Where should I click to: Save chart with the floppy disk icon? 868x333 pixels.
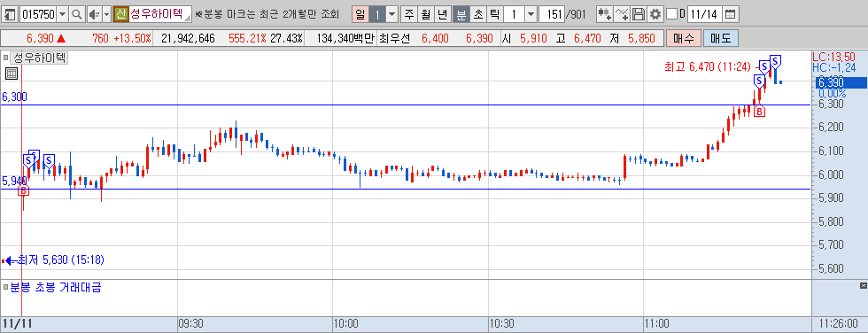(x=639, y=14)
